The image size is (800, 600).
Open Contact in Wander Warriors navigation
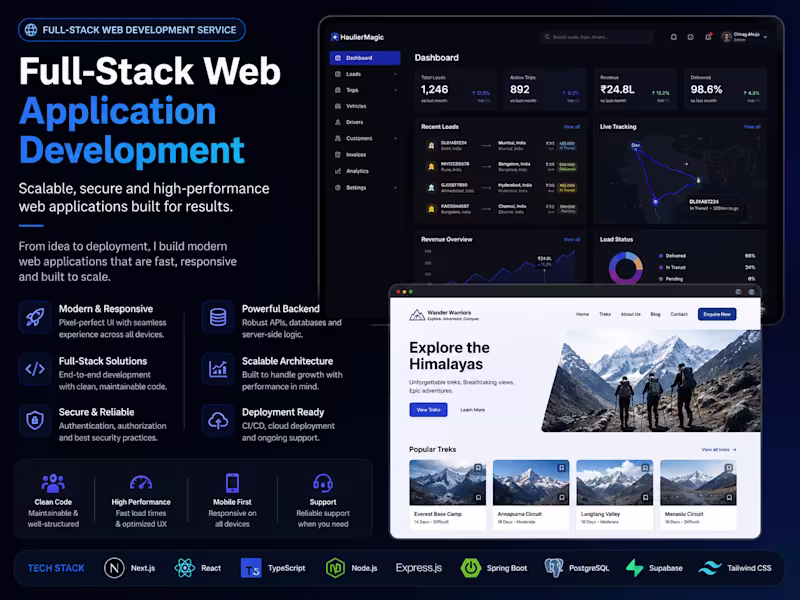(679, 314)
